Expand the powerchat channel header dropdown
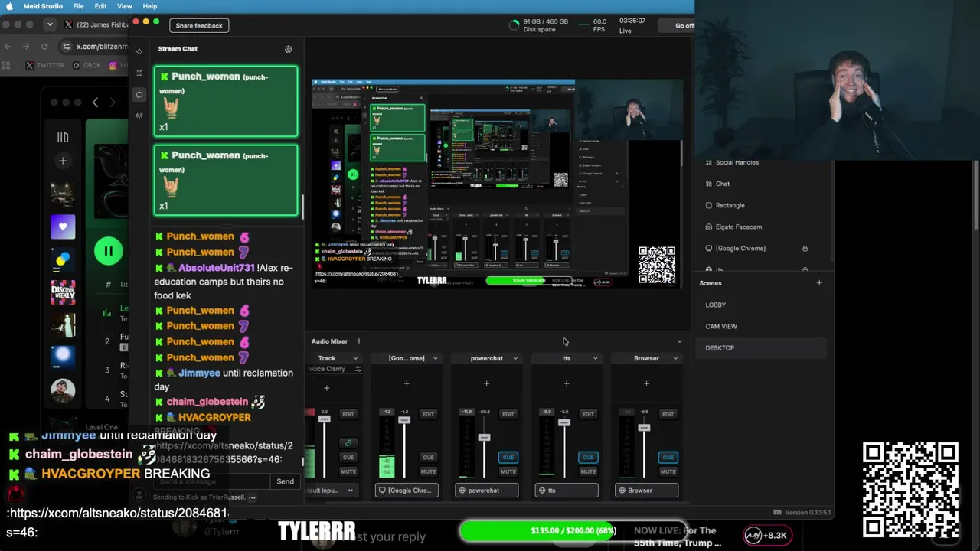This screenshot has height=551, width=980. 515,358
